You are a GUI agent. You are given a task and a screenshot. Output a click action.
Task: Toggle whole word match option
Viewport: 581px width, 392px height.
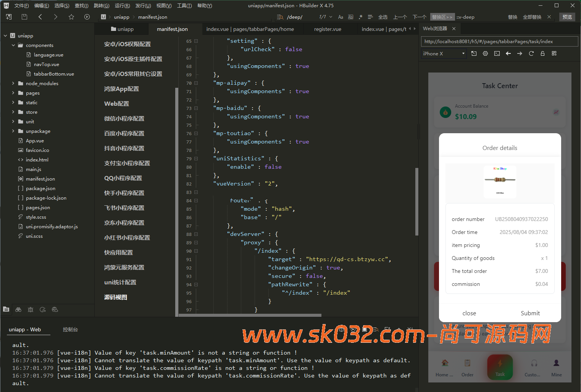[350, 17]
